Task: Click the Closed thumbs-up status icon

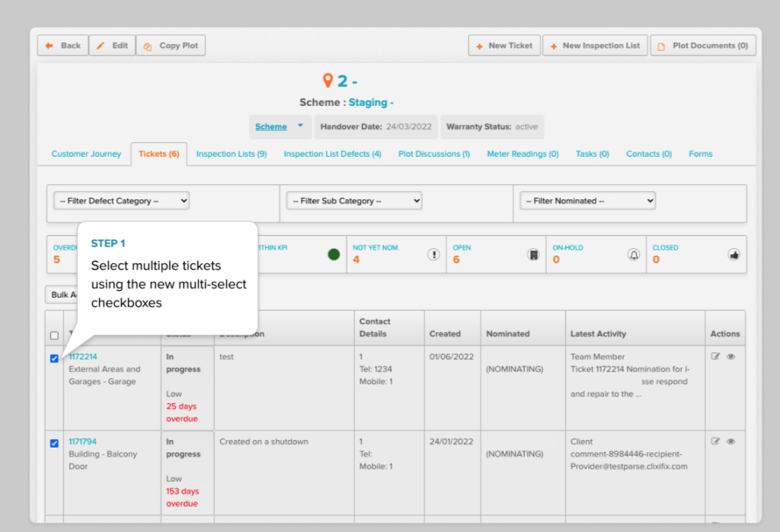Action: click(x=734, y=254)
